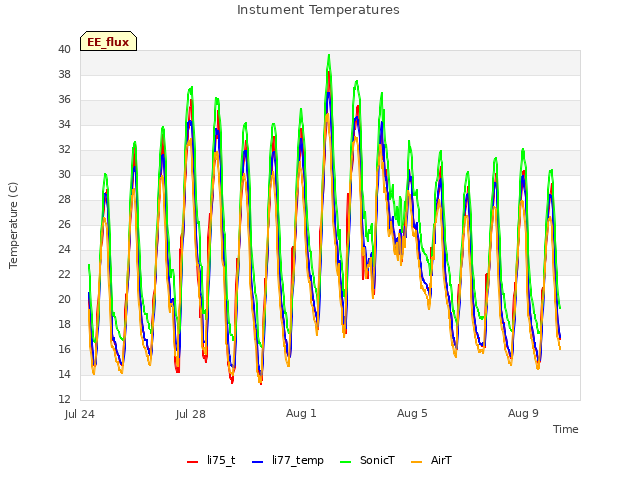Click the AirT legend label
The image size is (640, 480).
coord(441,460)
